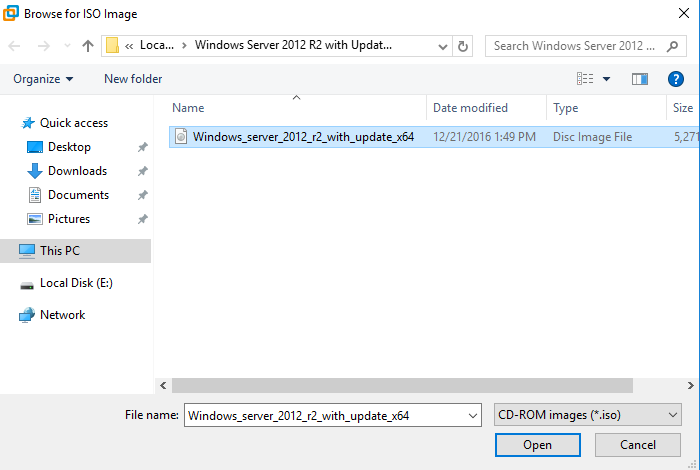The height and width of the screenshot is (470, 700).
Task: Open Downloads in the navigation pane
Action: pyautogui.click(x=77, y=171)
